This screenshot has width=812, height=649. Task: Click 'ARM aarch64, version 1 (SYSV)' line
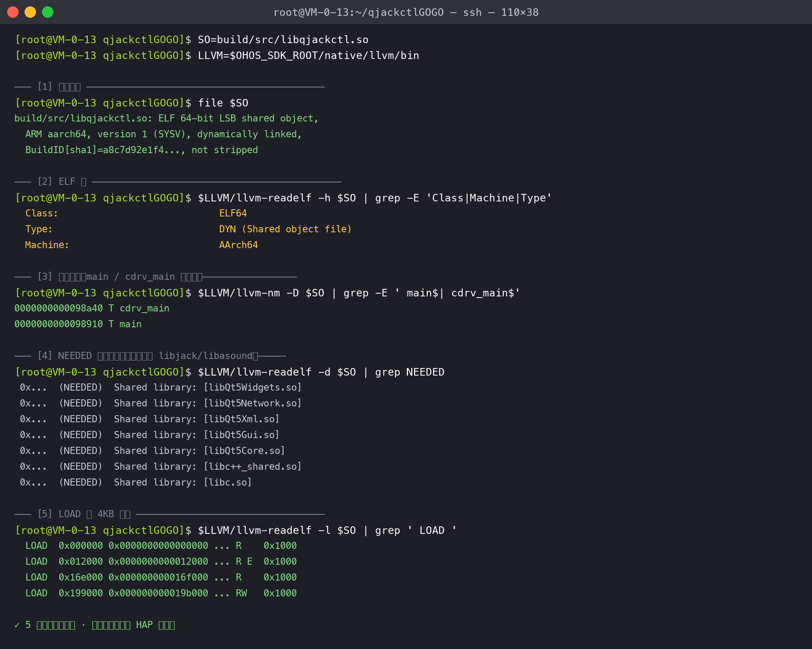point(163,134)
